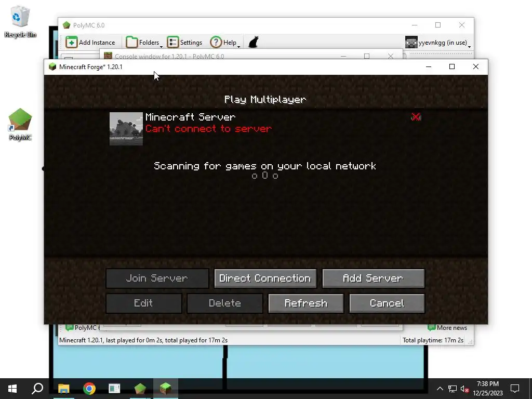Open Windows taskbar search

pos(37,389)
